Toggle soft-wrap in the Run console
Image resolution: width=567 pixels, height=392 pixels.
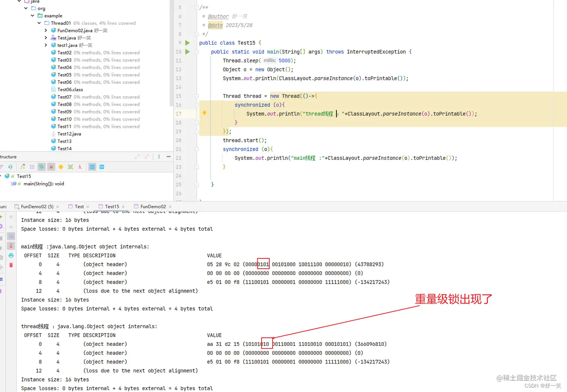(x=11, y=236)
